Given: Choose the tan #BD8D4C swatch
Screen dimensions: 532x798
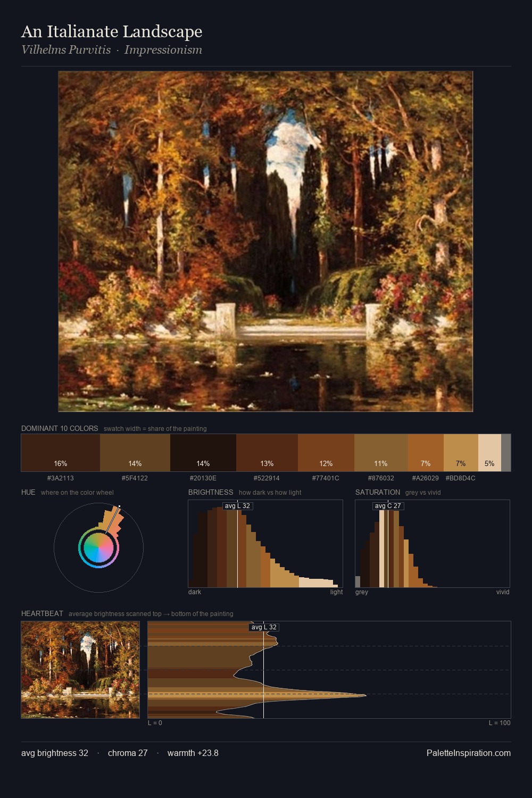Looking at the screenshot, I should point(461,453).
